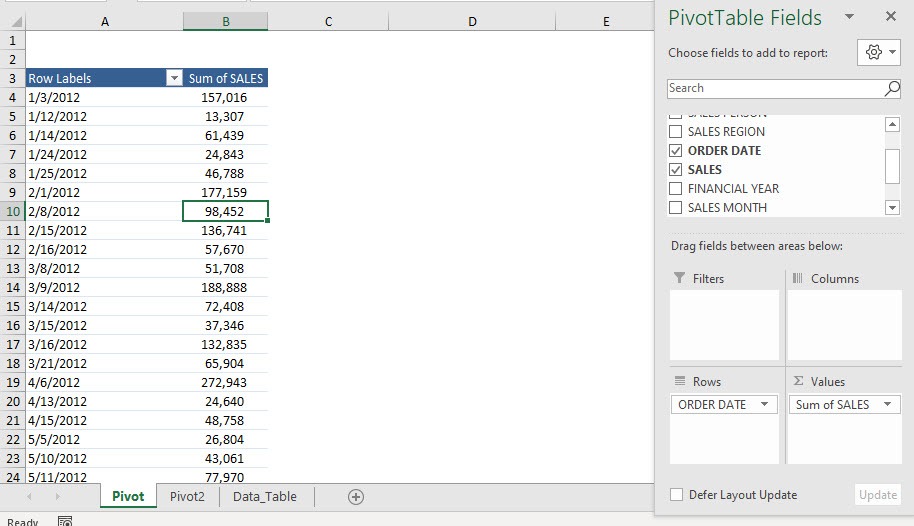Click the Filters area funnel icon
The image size is (914, 526).
pyautogui.click(x=679, y=278)
